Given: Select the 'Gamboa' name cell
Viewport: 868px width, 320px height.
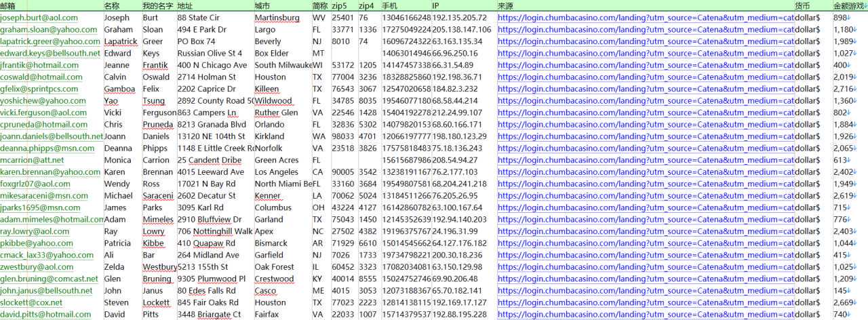Looking at the screenshot, I should click(x=119, y=89).
